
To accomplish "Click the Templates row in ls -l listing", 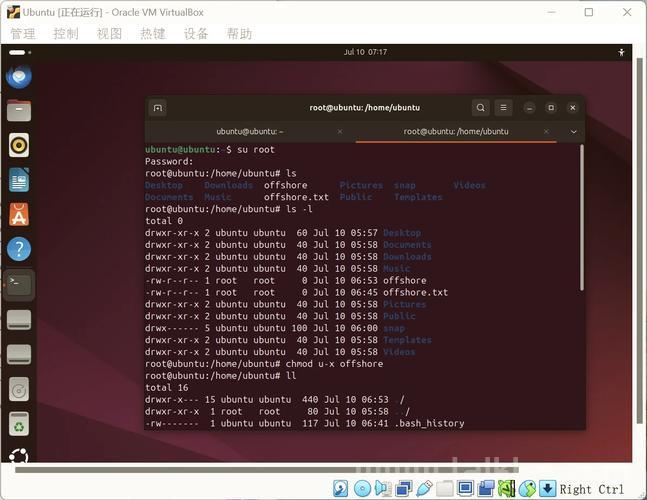I will point(288,340).
